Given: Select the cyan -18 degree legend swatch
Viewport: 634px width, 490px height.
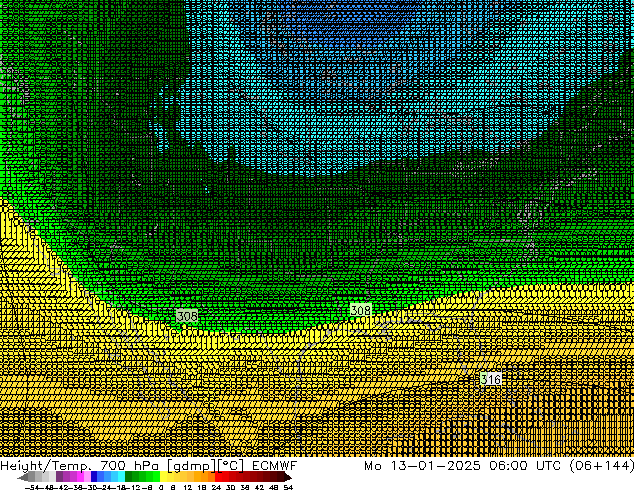Looking at the screenshot, I should [122, 478].
